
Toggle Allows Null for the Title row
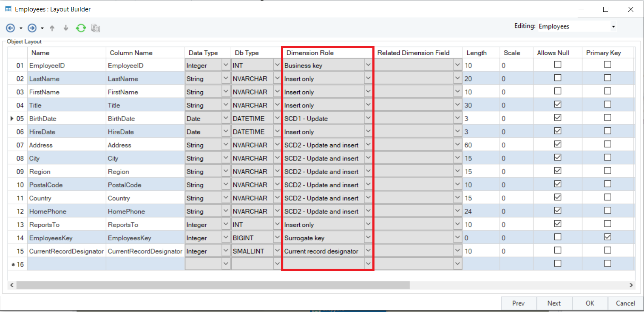558,104
